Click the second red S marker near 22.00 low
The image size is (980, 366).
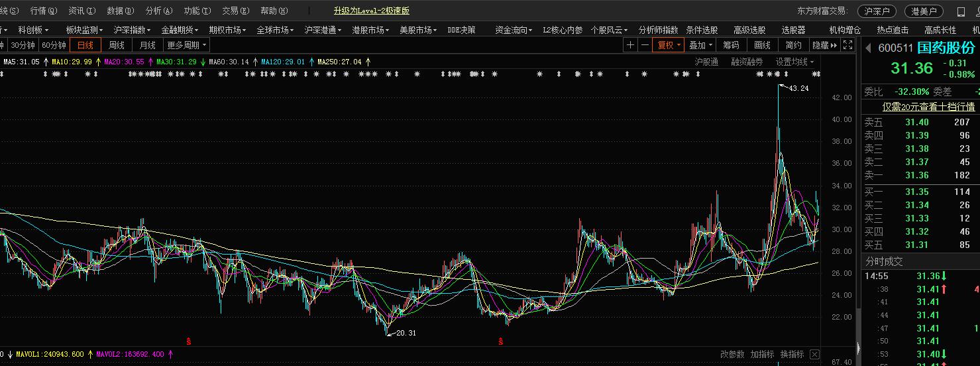[x=500, y=341]
